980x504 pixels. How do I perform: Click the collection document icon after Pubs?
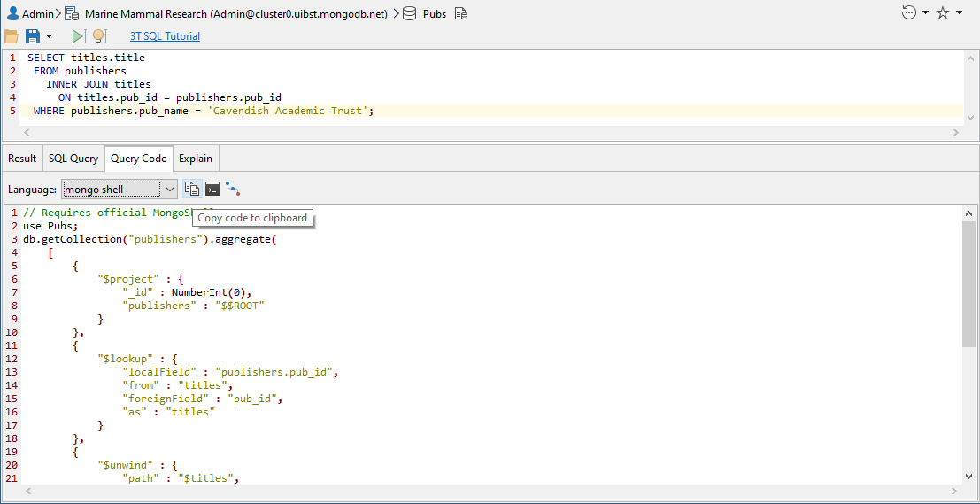(461, 13)
